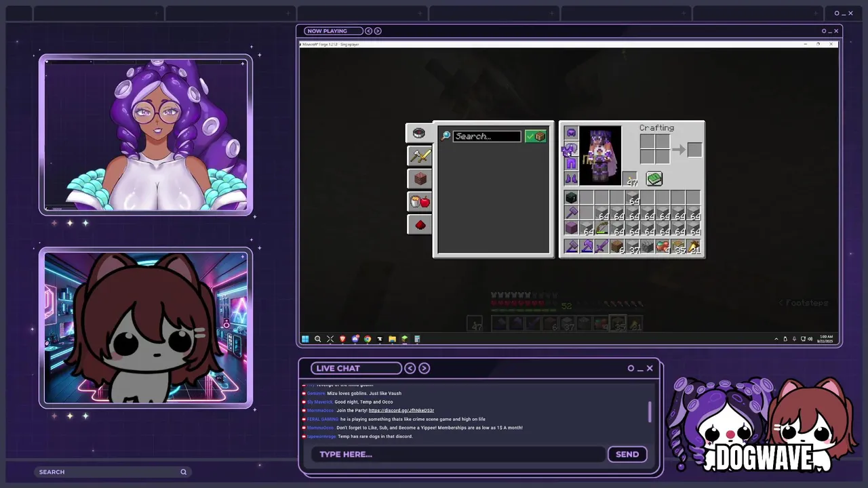Open Brave browser from the taskbar
Image resolution: width=868 pixels, height=488 pixels.
tap(342, 339)
